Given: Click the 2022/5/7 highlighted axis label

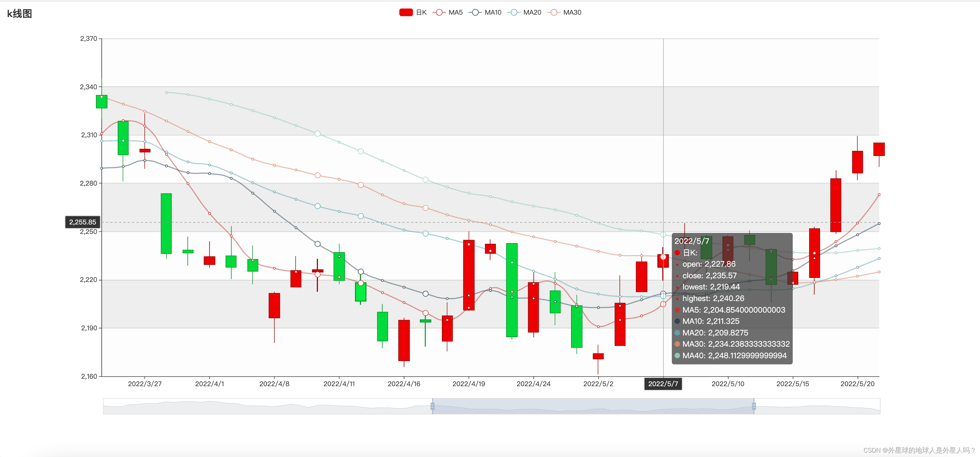Looking at the screenshot, I should click(663, 384).
